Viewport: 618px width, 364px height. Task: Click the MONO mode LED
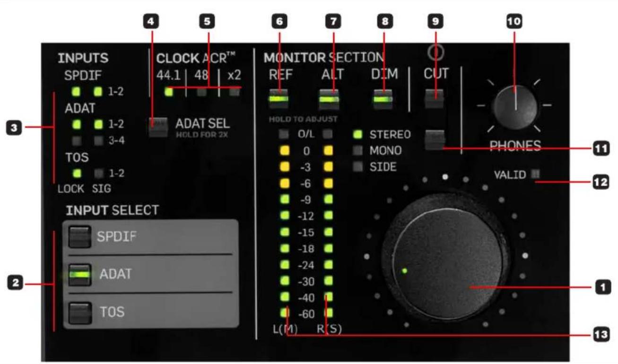click(358, 151)
